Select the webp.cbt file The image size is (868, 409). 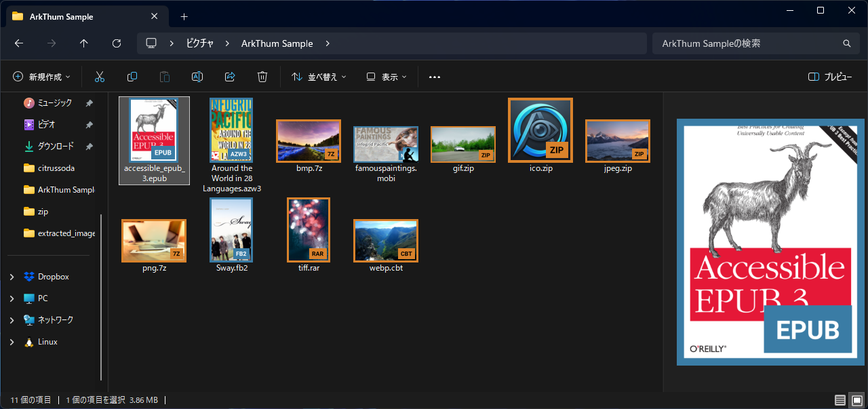pyautogui.click(x=386, y=246)
